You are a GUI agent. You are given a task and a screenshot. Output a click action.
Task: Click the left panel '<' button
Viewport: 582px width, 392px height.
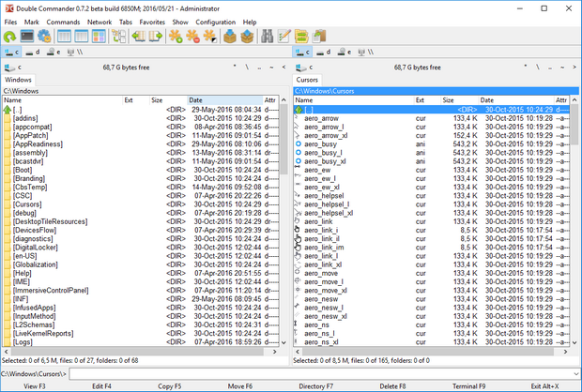pos(283,68)
